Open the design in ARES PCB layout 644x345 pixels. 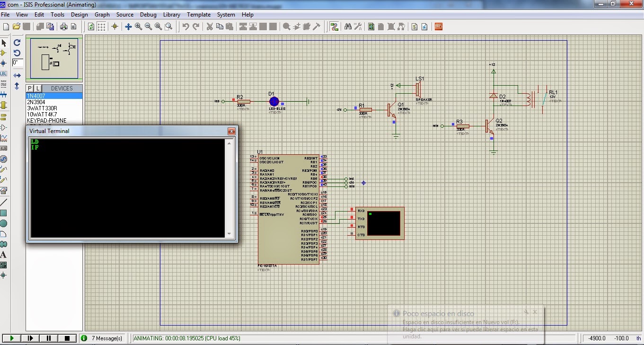[x=438, y=27]
